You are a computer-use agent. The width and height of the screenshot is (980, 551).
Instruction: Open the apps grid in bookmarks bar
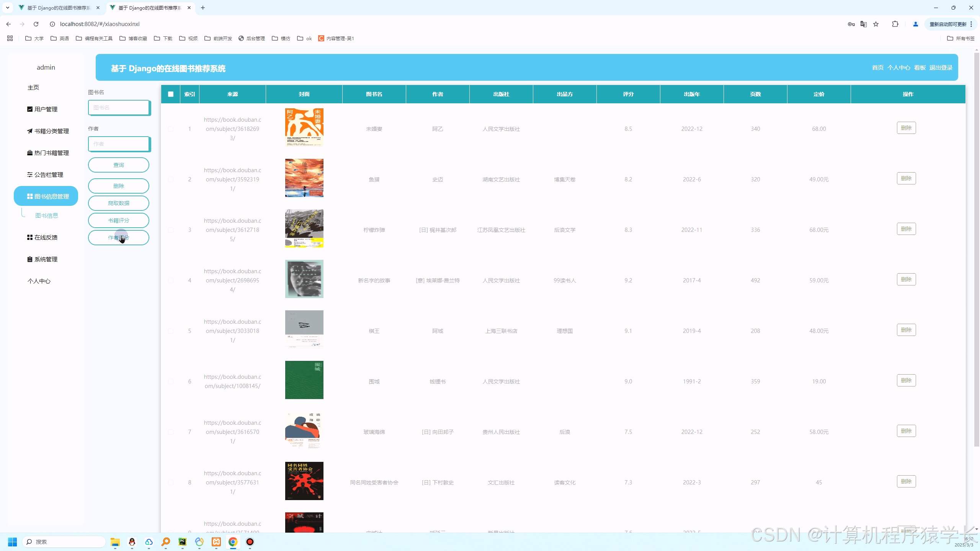click(10, 38)
